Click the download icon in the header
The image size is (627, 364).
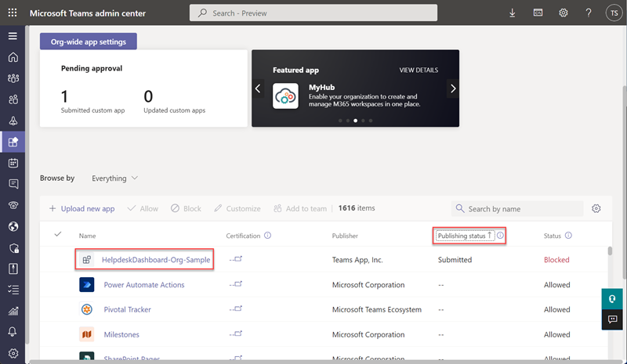[513, 13]
